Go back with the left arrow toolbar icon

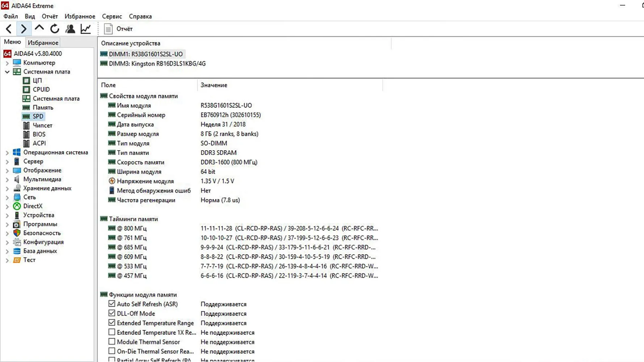pos(9,29)
